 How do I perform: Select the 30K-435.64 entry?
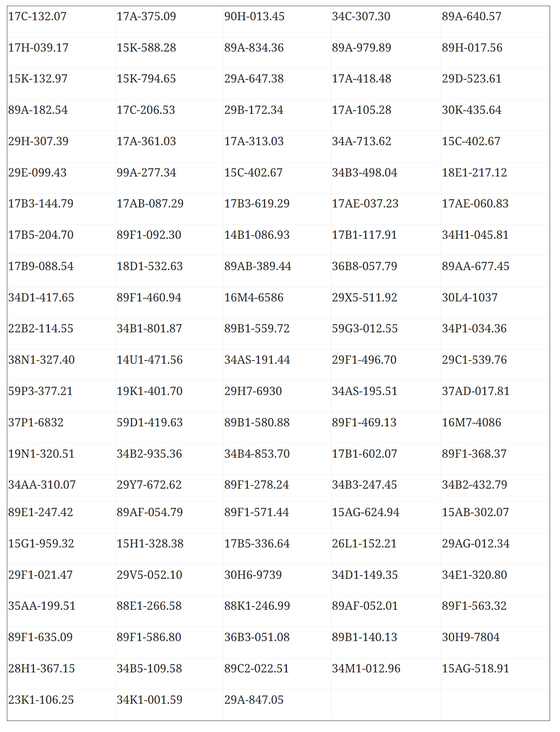coord(495,115)
